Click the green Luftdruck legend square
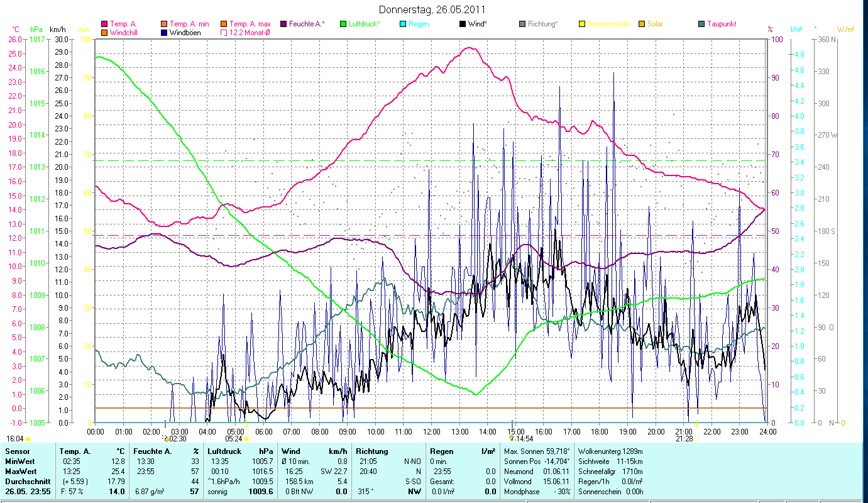 coord(343,24)
